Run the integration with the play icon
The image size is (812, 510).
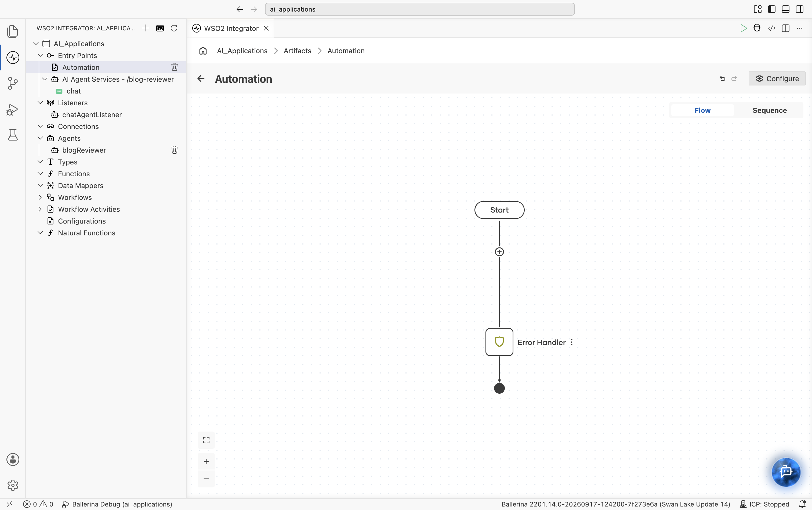[743, 28]
